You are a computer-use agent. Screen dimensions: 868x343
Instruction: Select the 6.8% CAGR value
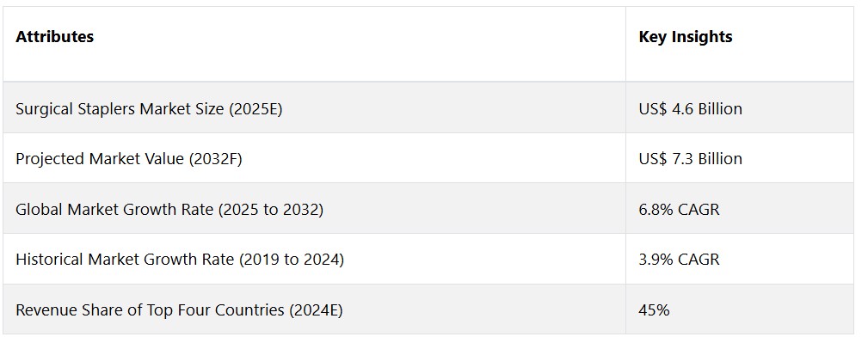pos(680,210)
